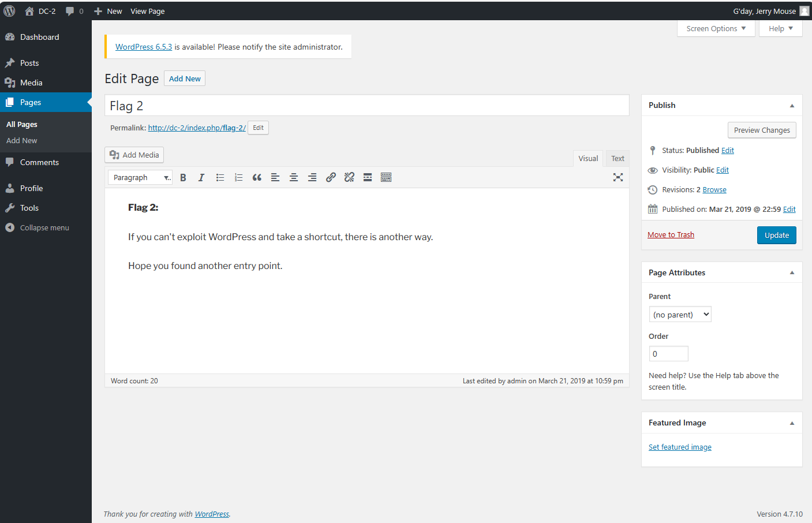Align text right
The height and width of the screenshot is (523, 812).
pyautogui.click(x=312, y=177)
